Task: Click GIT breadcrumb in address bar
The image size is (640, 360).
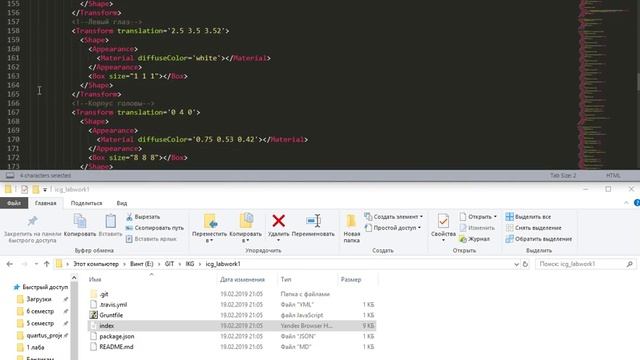Action: pos(169,264)
